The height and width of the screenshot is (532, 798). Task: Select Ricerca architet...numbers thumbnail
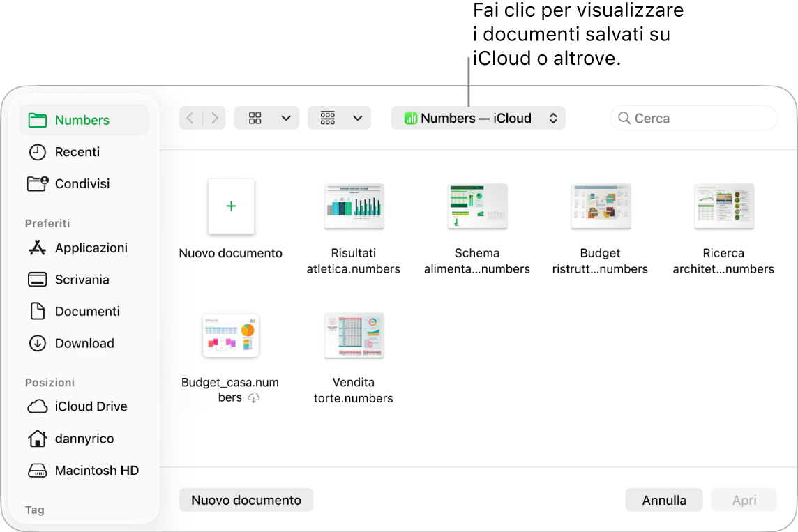click(x=723, y=206)
